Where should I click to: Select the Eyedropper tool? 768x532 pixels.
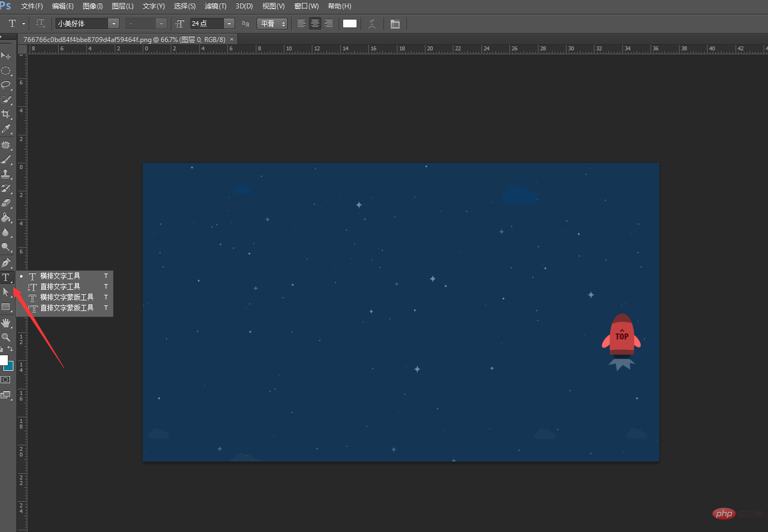coord(6,129)
